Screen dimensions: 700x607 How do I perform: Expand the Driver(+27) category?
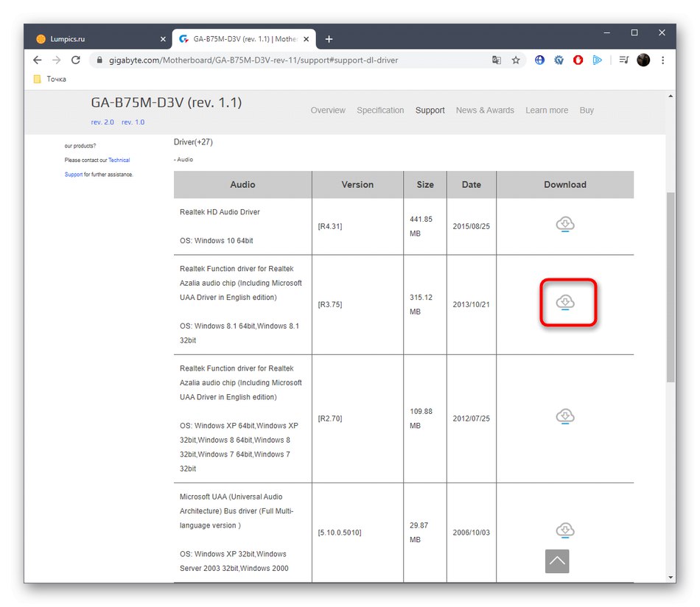point(193,142)
